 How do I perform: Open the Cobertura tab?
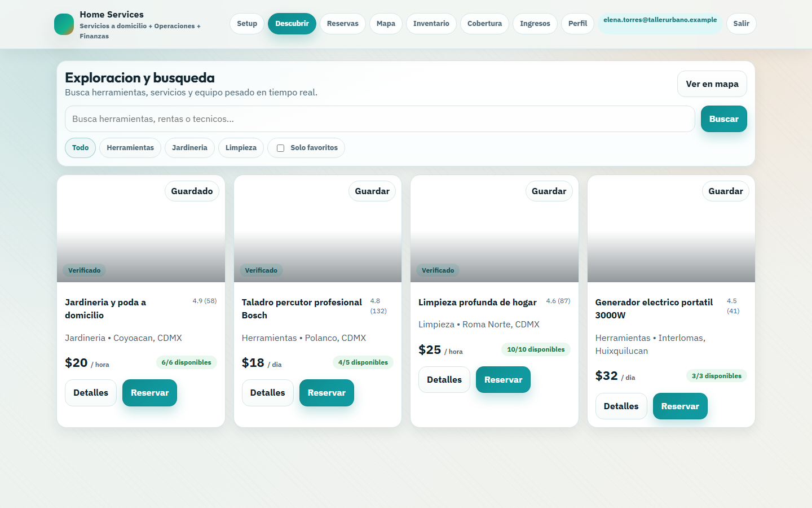coord(484,24)
